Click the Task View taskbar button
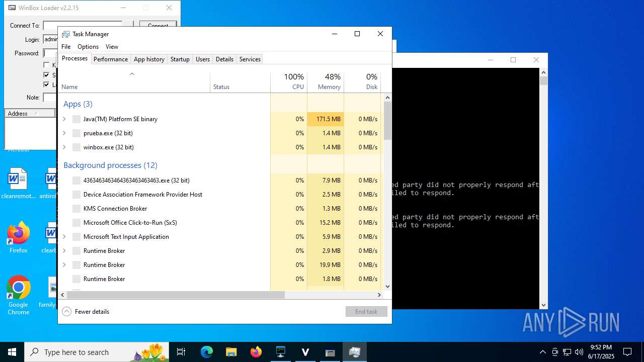 tap(182, 352)
